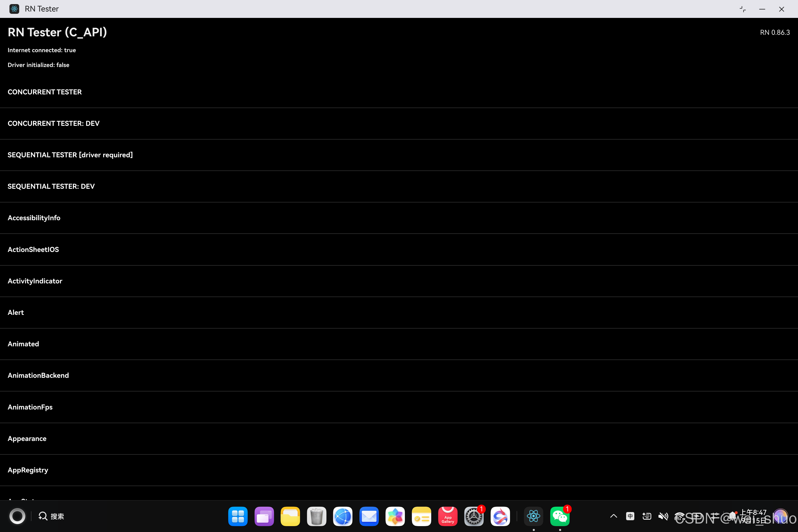Switch to RN Tester React icon in dock
Viewport: 798px width, 532px height.
point(534,516)
